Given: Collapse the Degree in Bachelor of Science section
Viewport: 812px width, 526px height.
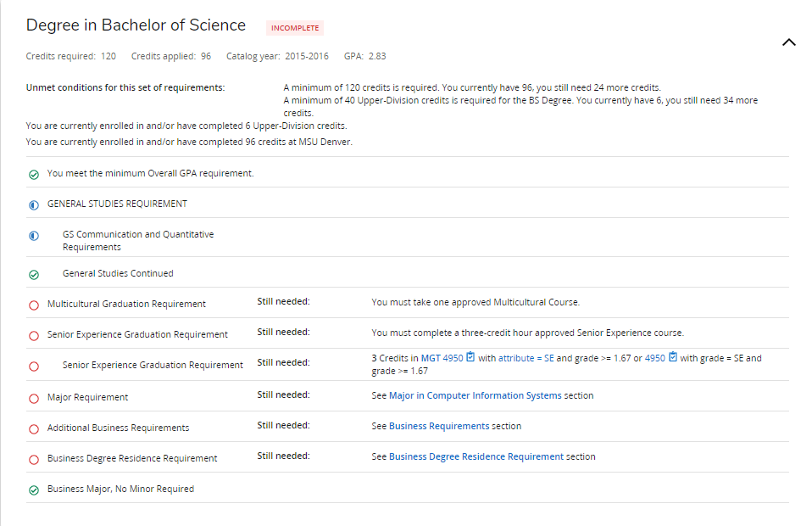Looking at the screenshot, I should [788, 42].
